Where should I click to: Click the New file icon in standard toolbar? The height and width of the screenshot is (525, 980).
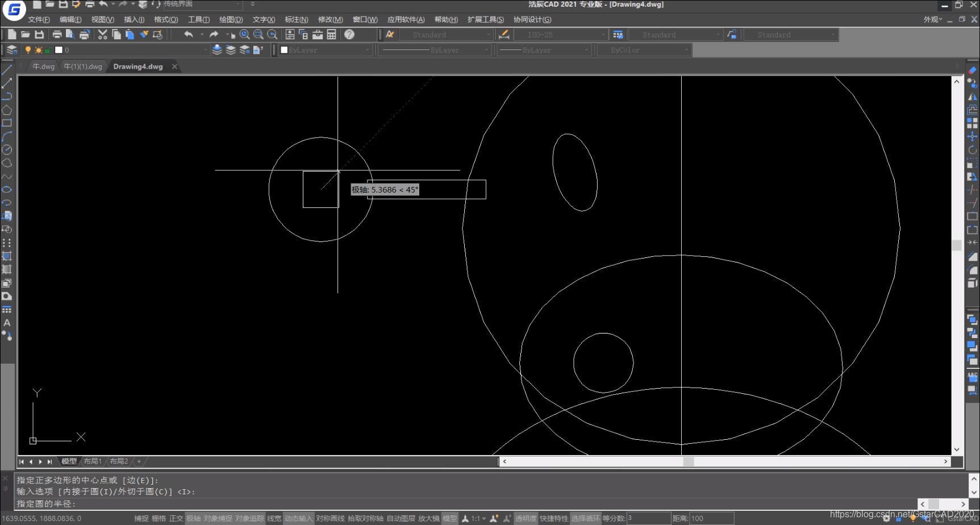[12, 35]
